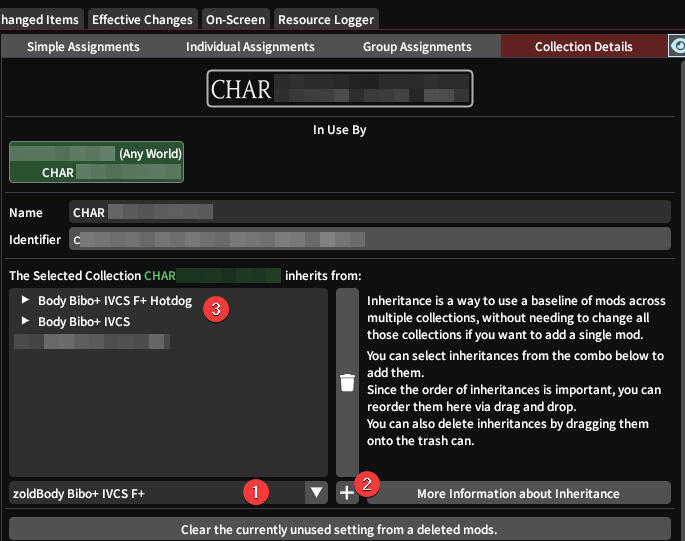Screen dimensions: 685x541
Task: Expand the Body Bibo+ IVCS F+ Hotdog entry
Action: click(26, 300)
